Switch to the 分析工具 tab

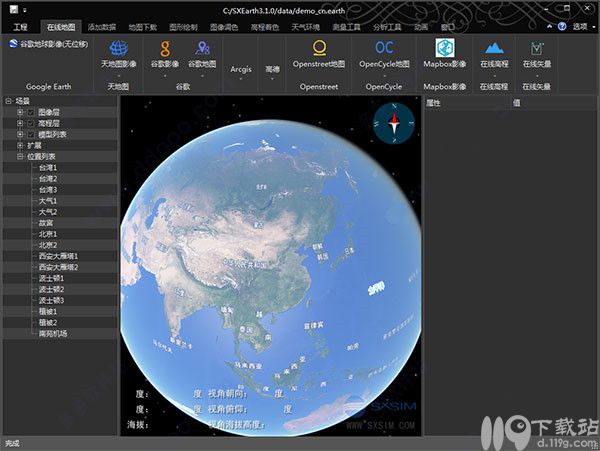[x=387, y=27]
